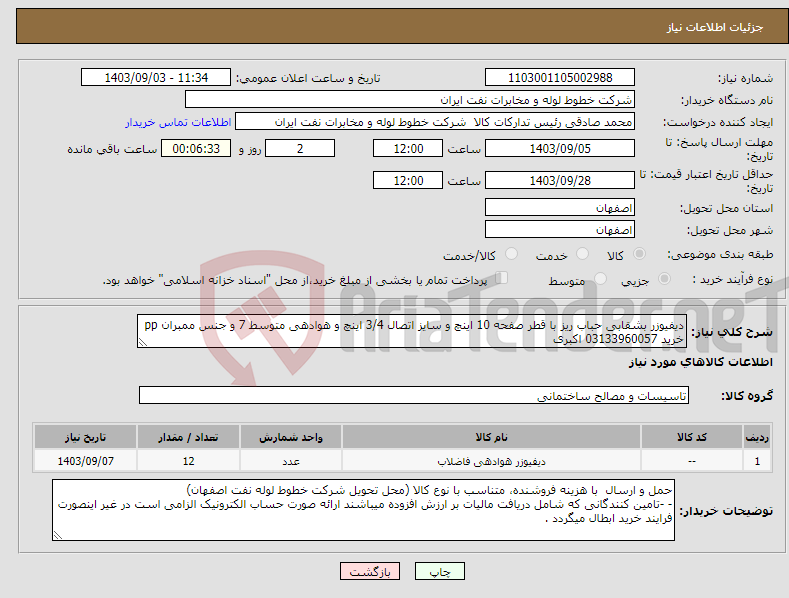Click the نام کالا column header
This screenshot has width=789, height=598.
coord(491,437)
